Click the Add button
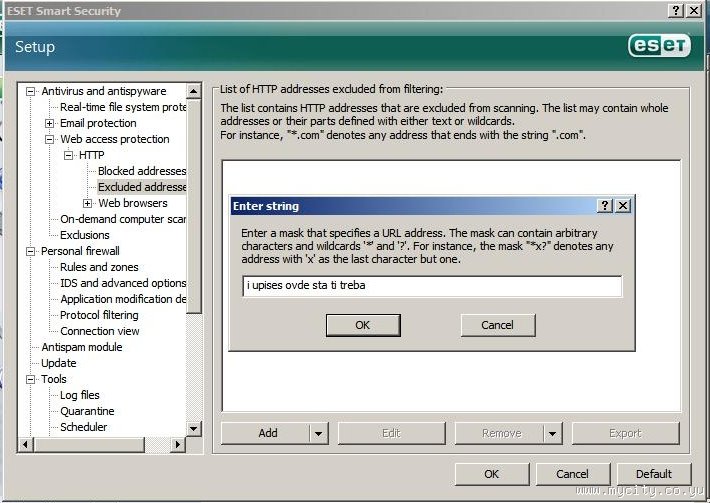Image resolution: width=710 pixels, height=503 pixels. [268, 433]
